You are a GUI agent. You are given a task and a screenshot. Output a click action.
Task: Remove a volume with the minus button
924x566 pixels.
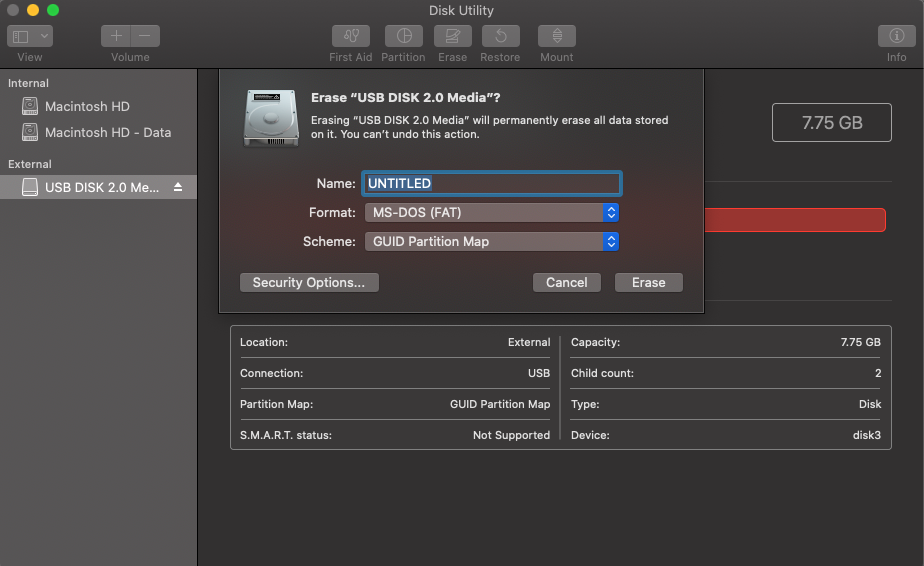click(145, 36)
